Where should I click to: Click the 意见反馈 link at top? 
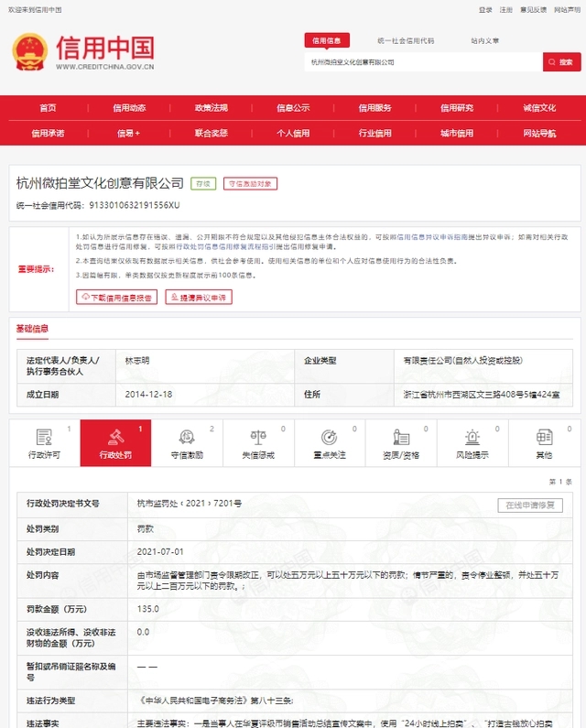(x=533, y=10)
